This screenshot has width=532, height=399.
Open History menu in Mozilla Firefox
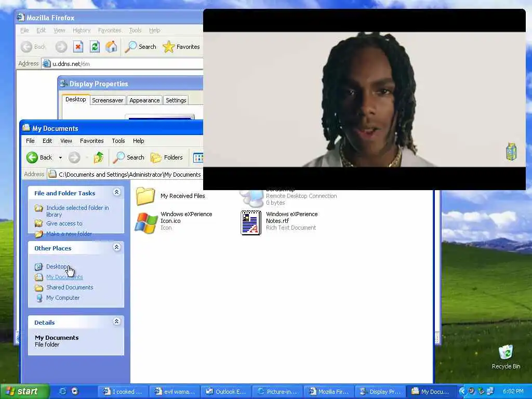point(82,30)
